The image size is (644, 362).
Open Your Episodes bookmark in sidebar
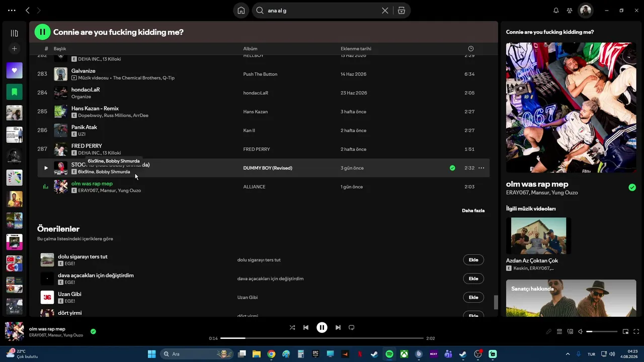click(x=14, y=92)
